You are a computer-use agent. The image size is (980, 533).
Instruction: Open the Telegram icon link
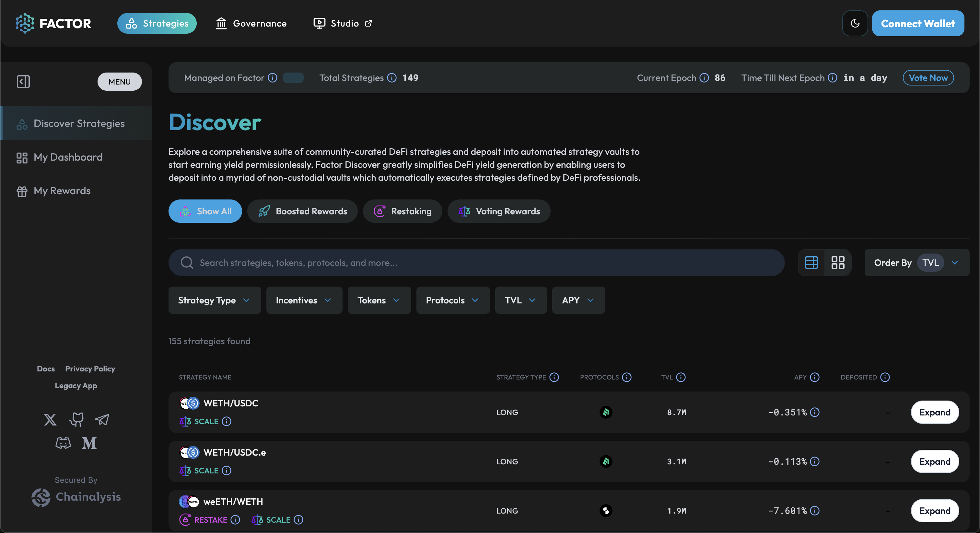tap(102, 419)
